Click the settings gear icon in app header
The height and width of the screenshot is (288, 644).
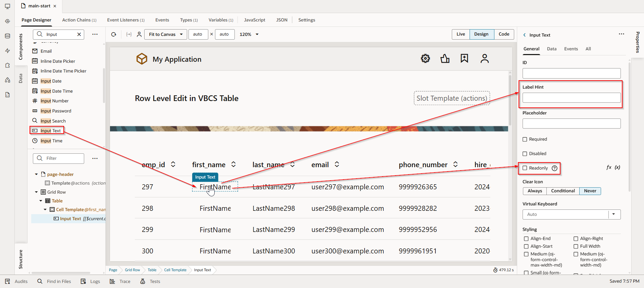[425, 58]
